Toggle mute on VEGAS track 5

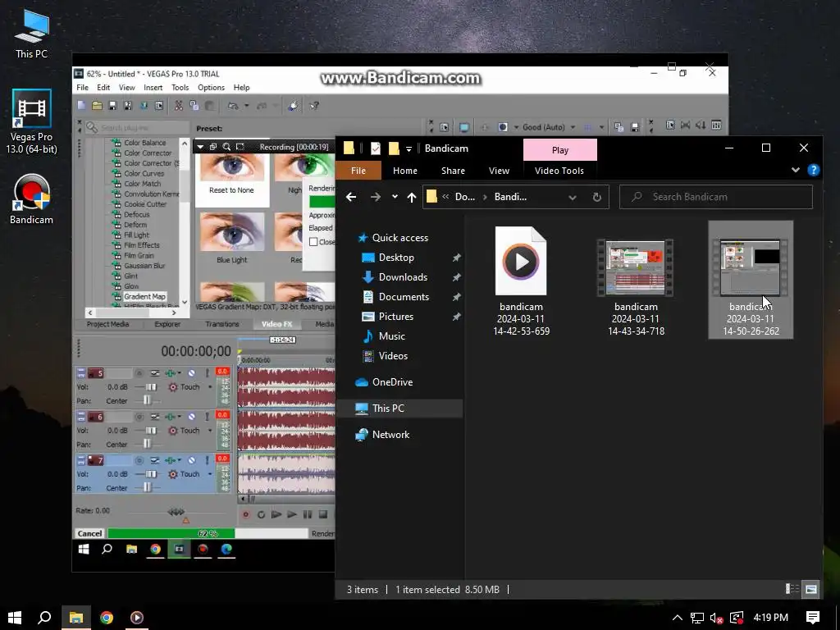[x=191, y=373]
